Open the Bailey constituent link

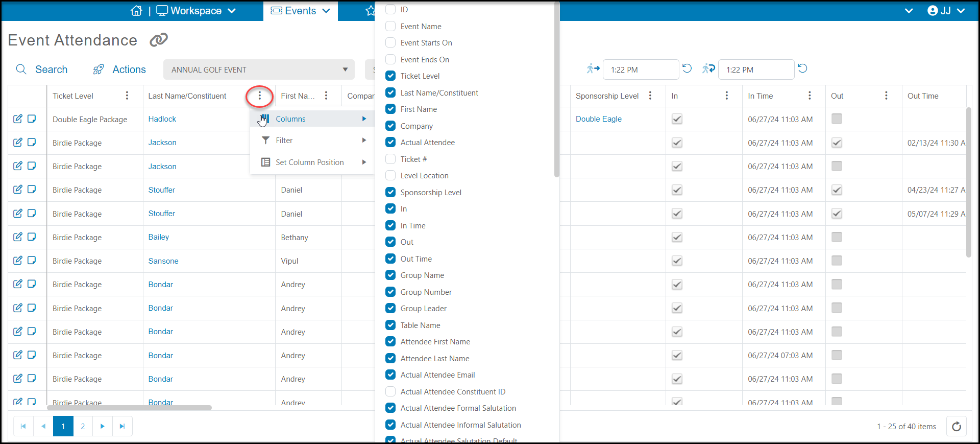point(159,237)
